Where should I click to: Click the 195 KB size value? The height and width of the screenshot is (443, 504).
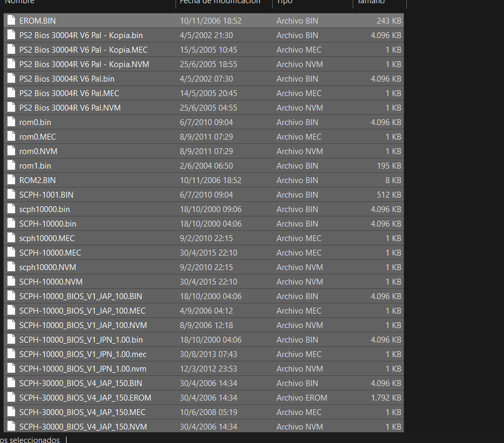point(389,166)
